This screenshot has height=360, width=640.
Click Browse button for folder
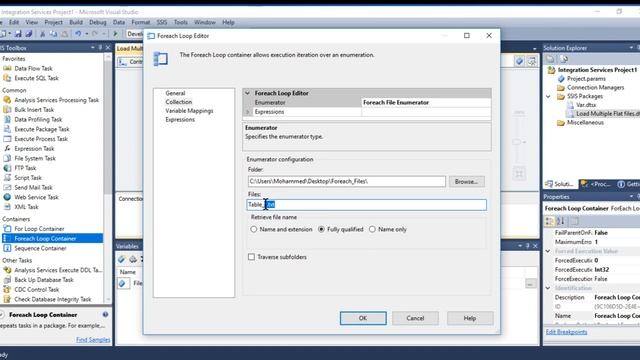(x=467, y=182)
